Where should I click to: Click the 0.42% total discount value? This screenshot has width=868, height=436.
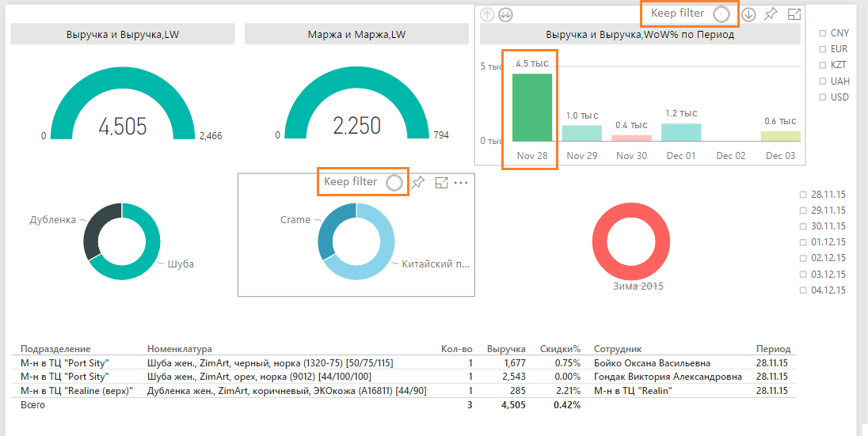tap(567, 405)
